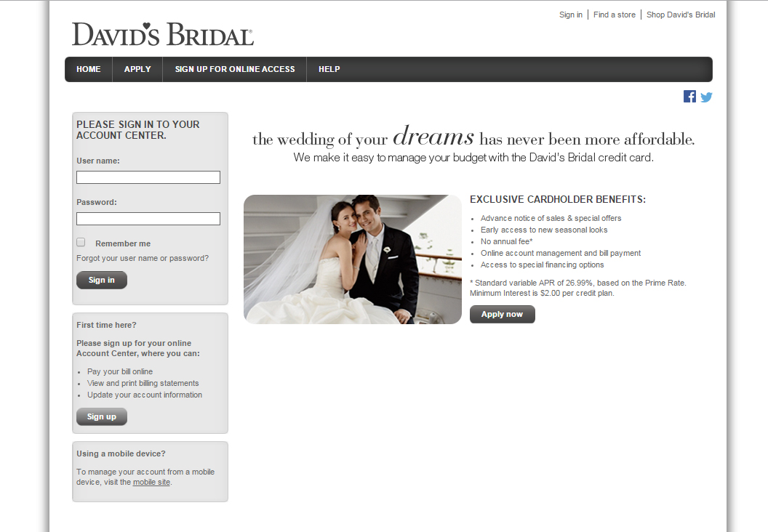The height and width of the screenshot is (532, 768).
Task: Click the 'Standard variable APR of 26.99%' note
Action: [x=578, y=288]
